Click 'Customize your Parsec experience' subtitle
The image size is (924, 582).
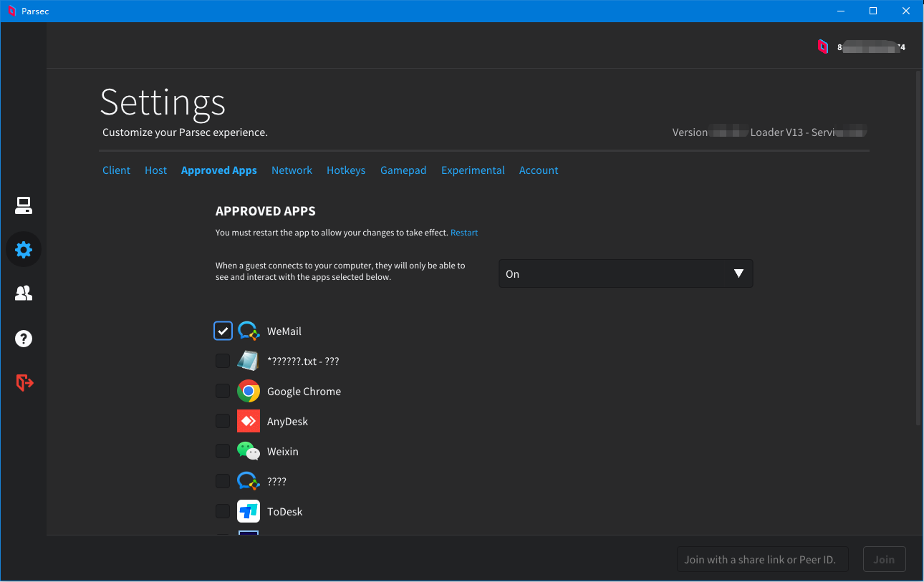pos(185,132)
